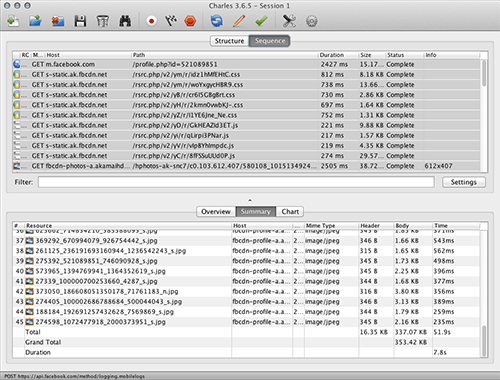Select the fbcdn-photos-a.akamaihd request row
Viewport: 500px width, 380px height.
[247, 166]
